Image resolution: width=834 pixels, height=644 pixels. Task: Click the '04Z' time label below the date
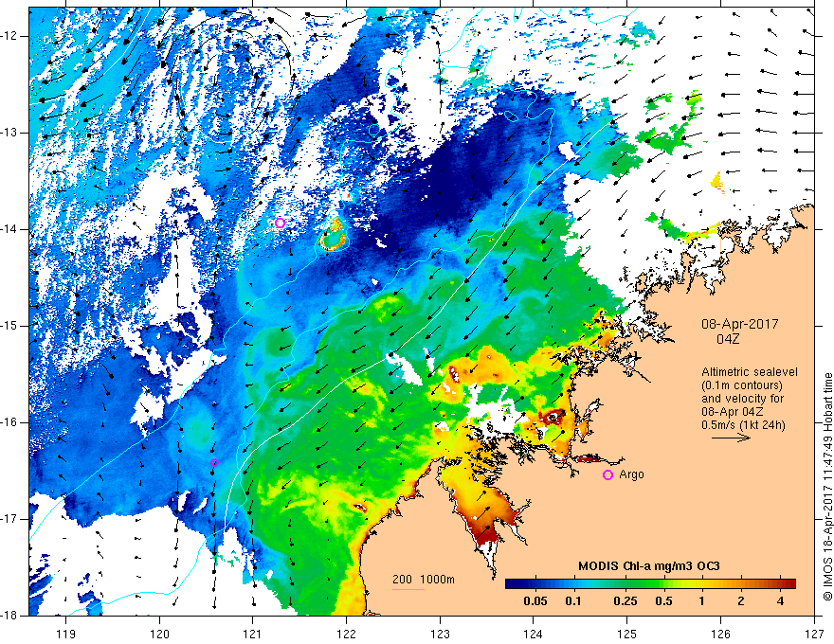click(728, 339)
